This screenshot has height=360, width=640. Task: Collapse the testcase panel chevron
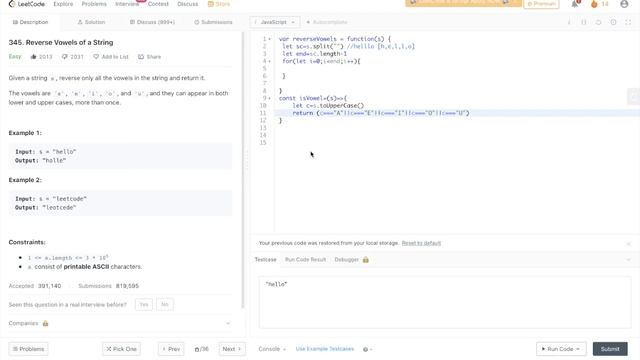pos(628,260)
